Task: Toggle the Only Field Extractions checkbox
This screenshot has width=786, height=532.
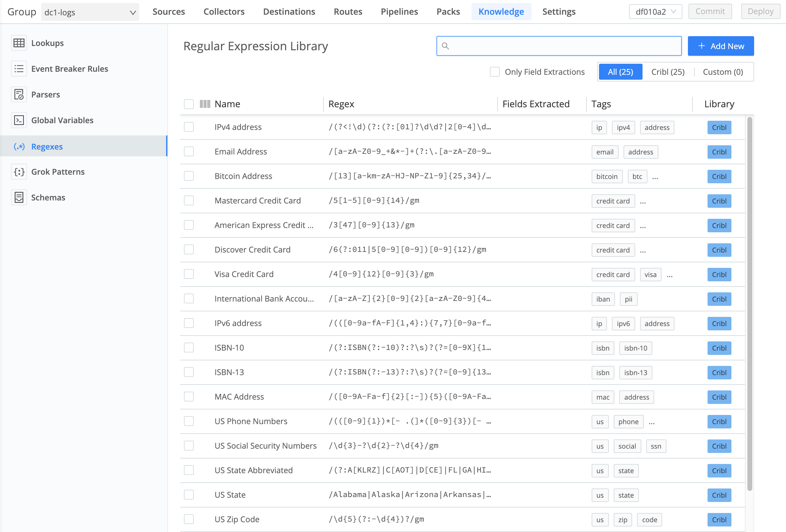Action: click(x=494, y=72)
